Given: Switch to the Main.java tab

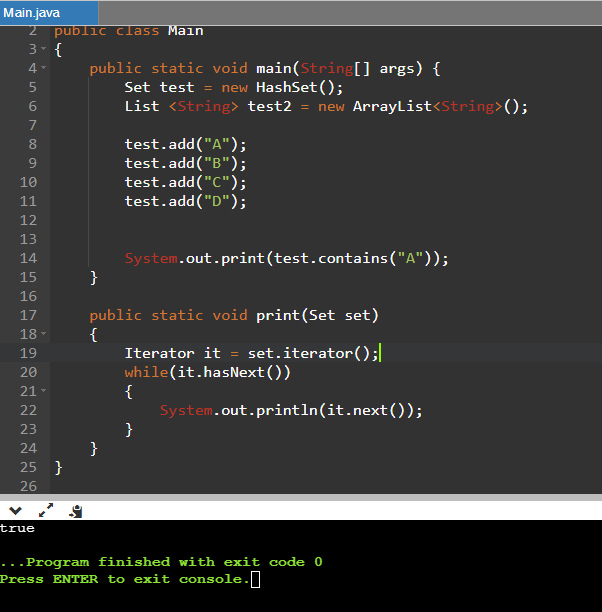Looking at the screenshot, I should (x=49, y=13).
